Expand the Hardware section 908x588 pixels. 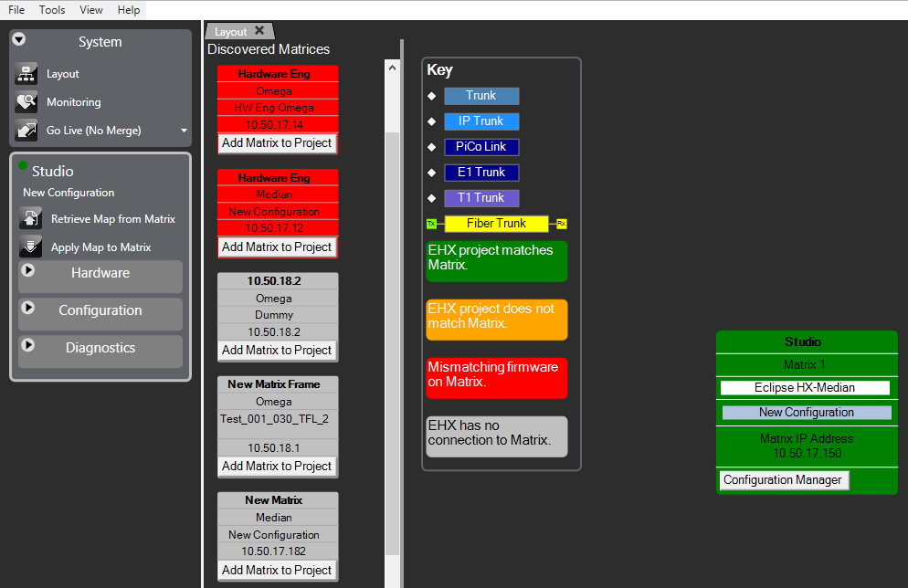coord(28,271)
